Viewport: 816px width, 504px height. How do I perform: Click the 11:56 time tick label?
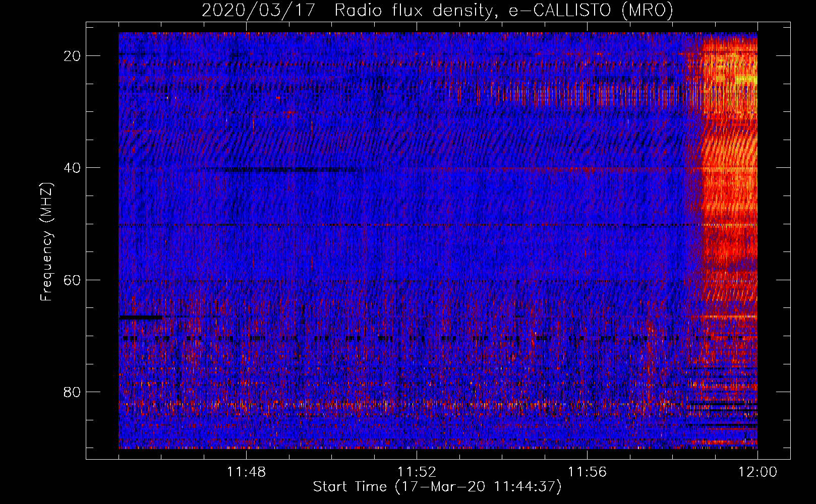[x=587, y=472]
